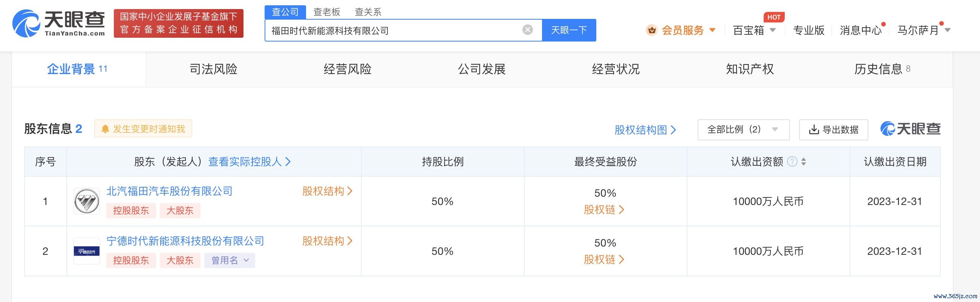Screen dimensions: 980x302
Task: Open the TianYanCha home logo
Action: pos(58,24)
